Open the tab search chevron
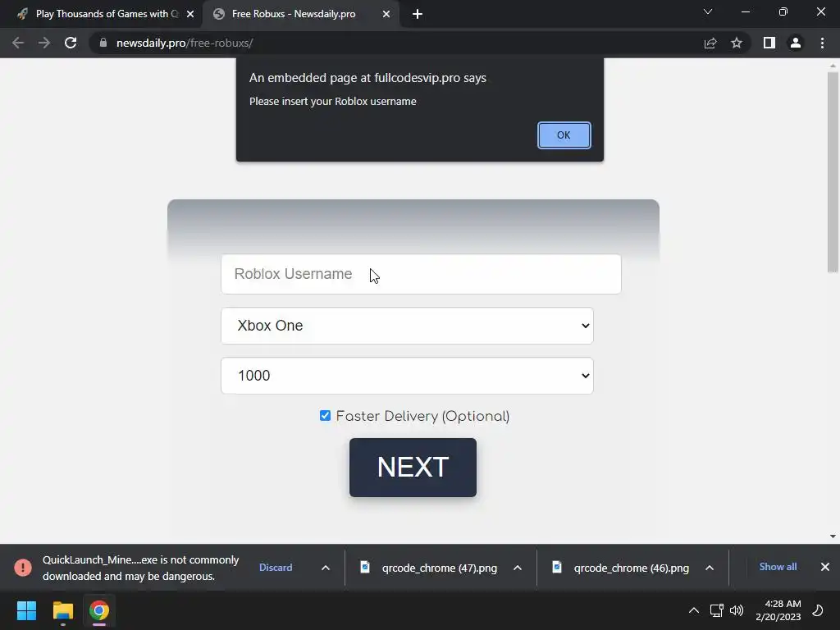 click(x=708, y=11)
